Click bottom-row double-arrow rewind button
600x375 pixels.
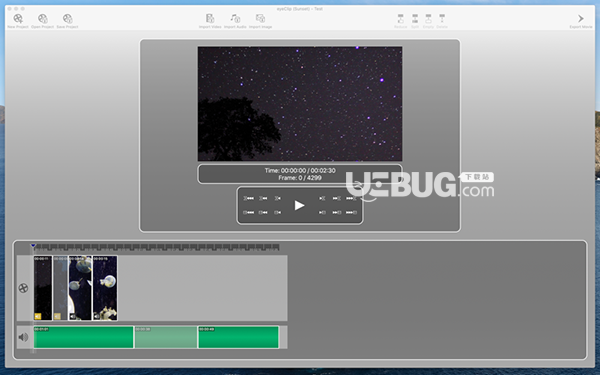263,212
